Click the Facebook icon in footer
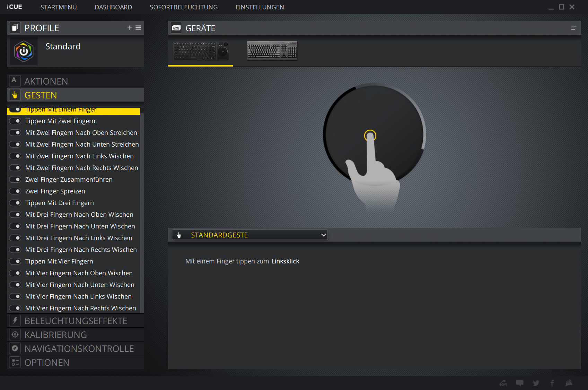The height and width of the screenshot is (390, 588). tap(552, 383)
